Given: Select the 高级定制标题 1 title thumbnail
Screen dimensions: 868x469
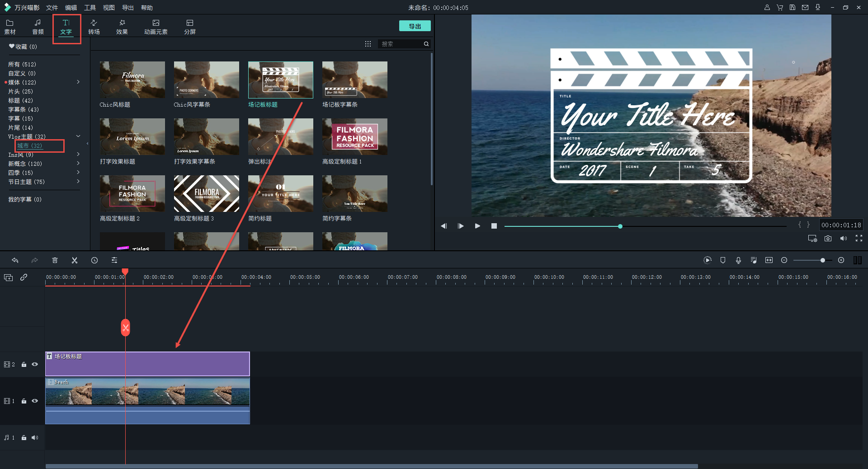Looking at the screenshot, I should coord(354,136).
